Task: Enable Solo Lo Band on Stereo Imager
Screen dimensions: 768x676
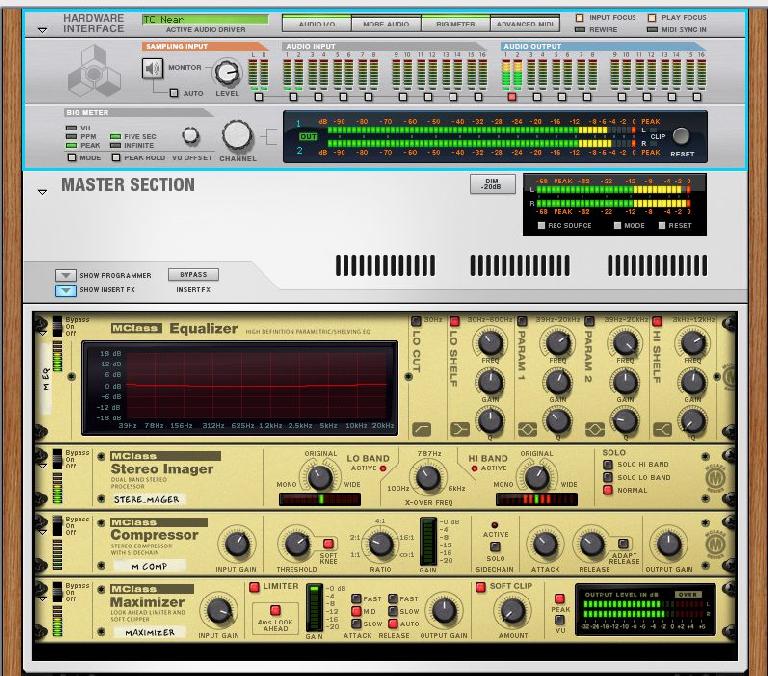Action: (x=608, y=477)
